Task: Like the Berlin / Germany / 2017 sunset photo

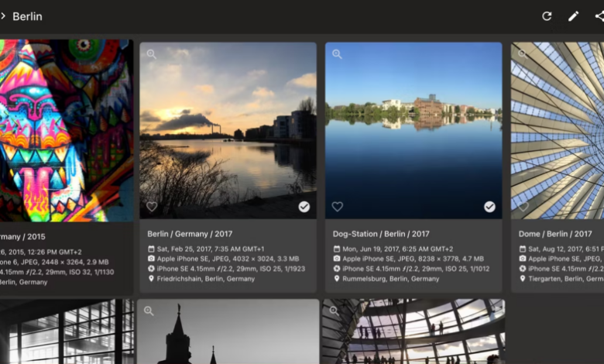Action: click(152, 207)
